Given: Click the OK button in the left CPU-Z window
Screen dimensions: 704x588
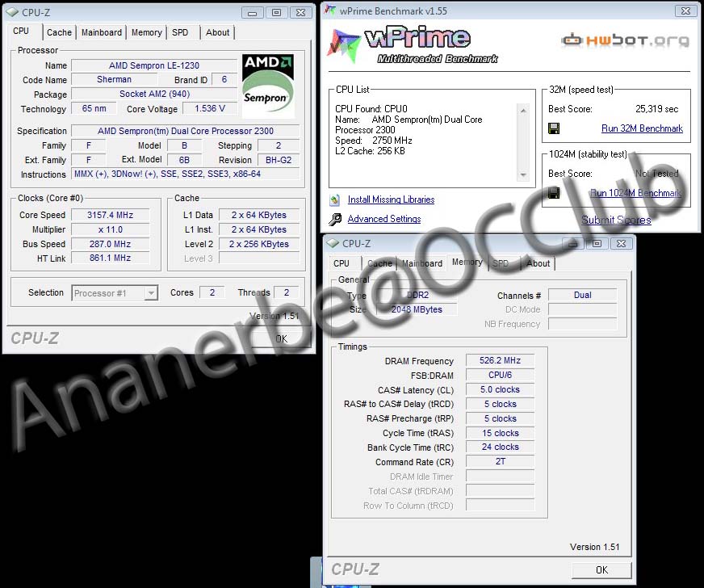Looking at the screenshot, I should click(282, 338).
